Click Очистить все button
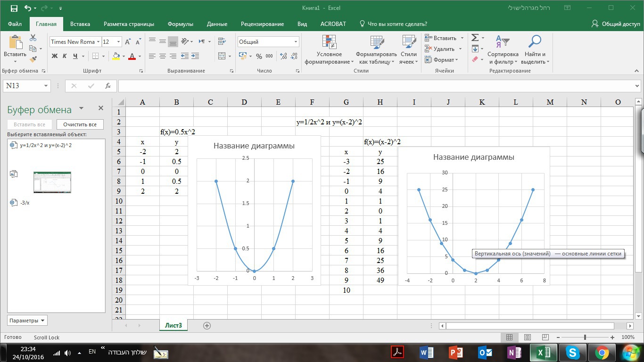 click(80, 124)
